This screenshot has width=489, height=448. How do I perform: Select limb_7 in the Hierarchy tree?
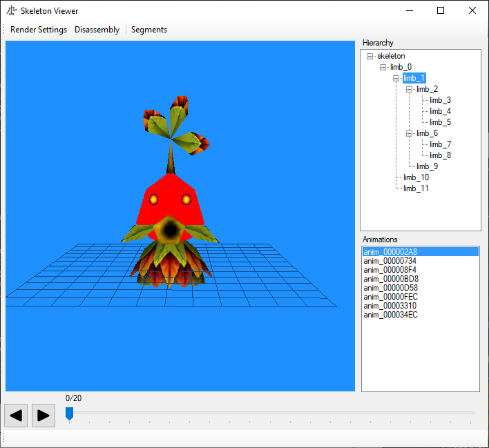[x=440, y=144]
